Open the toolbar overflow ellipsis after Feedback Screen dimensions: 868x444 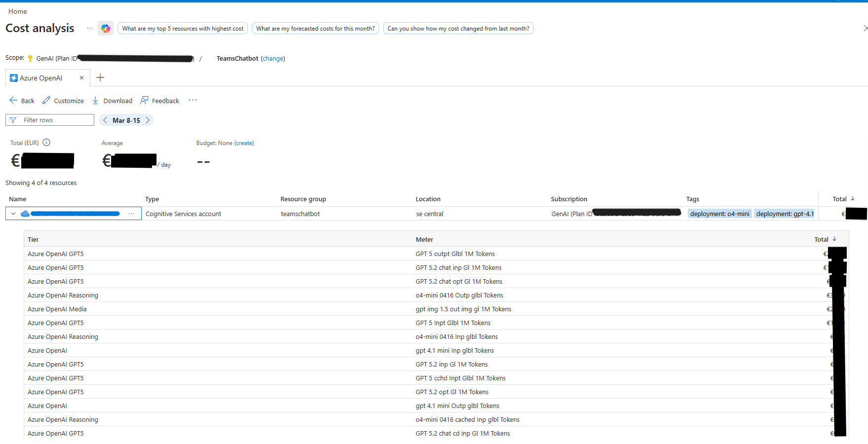(193, 100)
